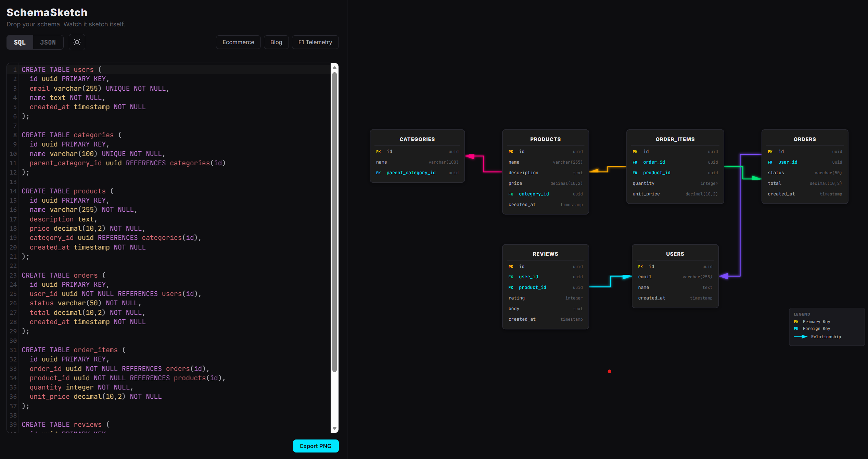Click category_id field in PRODUCTS table
The width and height of the screenshot is (868, 459).
546,194
